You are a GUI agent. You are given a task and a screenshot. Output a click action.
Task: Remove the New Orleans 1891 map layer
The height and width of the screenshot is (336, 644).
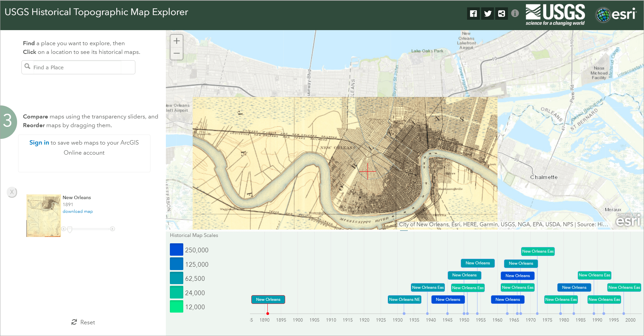pyautogui.click(x=12, y=192)
